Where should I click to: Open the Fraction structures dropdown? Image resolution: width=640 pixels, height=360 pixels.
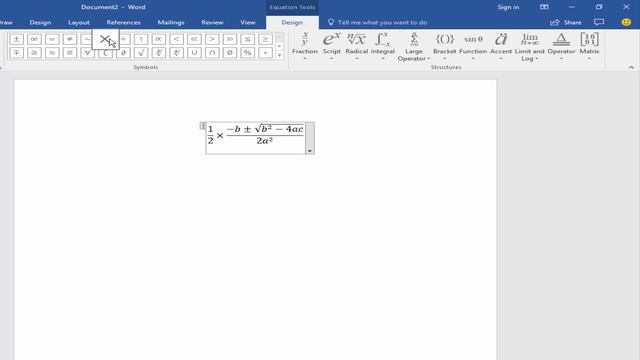304,47
